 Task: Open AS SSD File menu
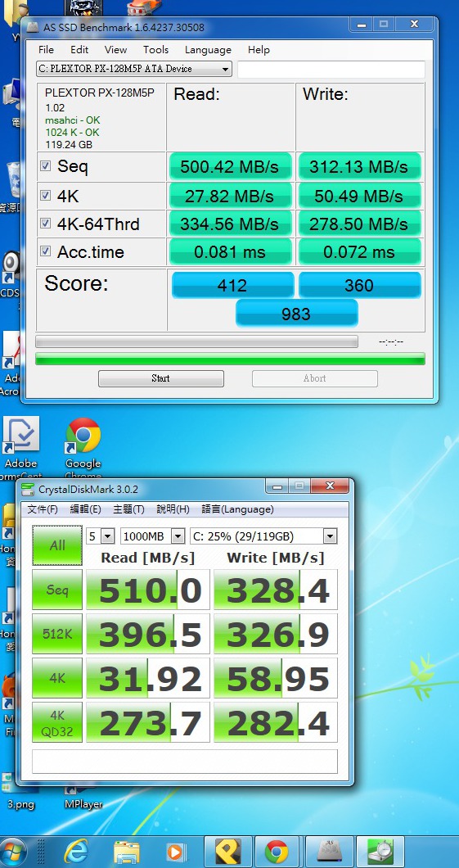[47, 50]
